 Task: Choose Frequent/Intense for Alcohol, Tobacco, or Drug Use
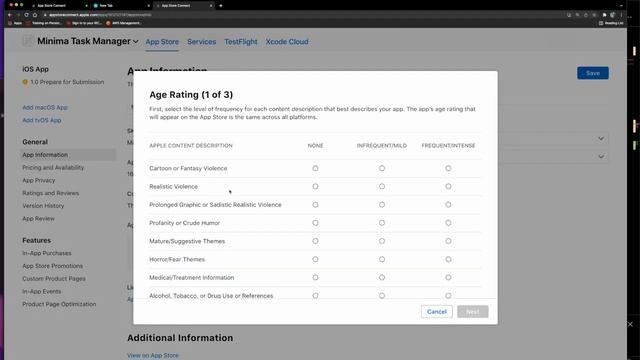coord(448,296)
